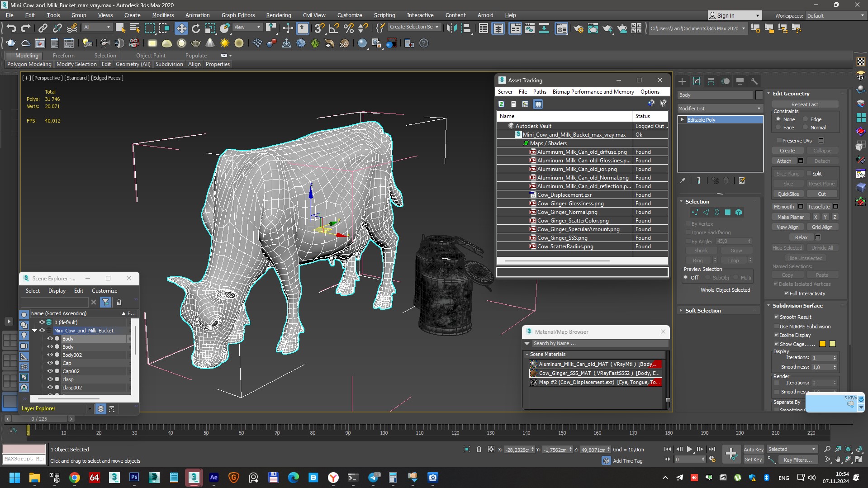The height and width of the screenshot is (488, 868).
Task: Activate the Select and Move tool
Action: coord(181,28)
